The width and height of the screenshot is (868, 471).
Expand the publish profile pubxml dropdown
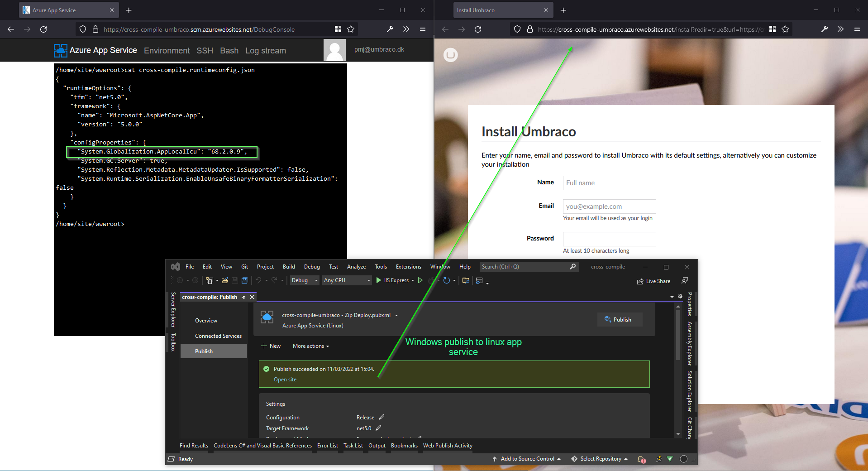[396, 315]
